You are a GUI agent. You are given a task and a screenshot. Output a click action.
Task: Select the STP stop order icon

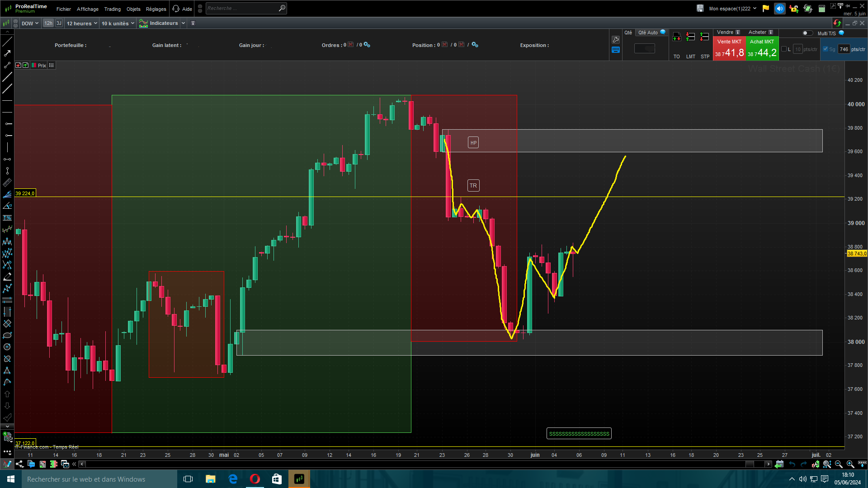(704, 37)
